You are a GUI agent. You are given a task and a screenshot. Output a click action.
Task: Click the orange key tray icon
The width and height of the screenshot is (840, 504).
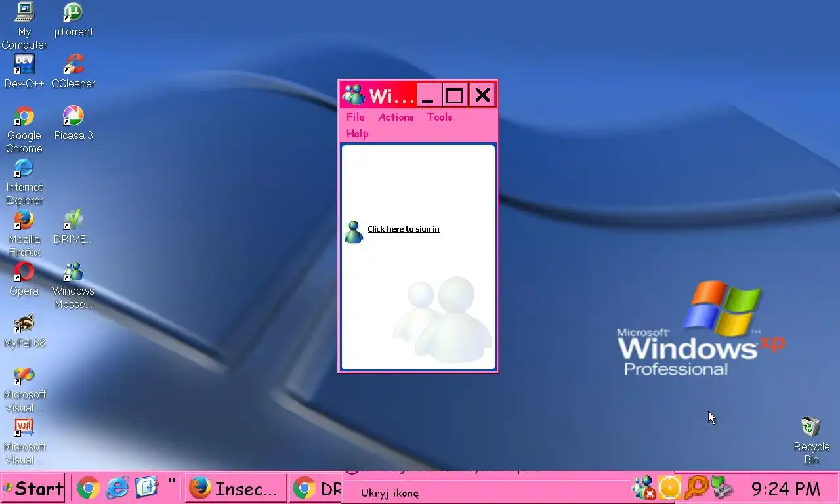pyautogui.click(x=696, y=488)
